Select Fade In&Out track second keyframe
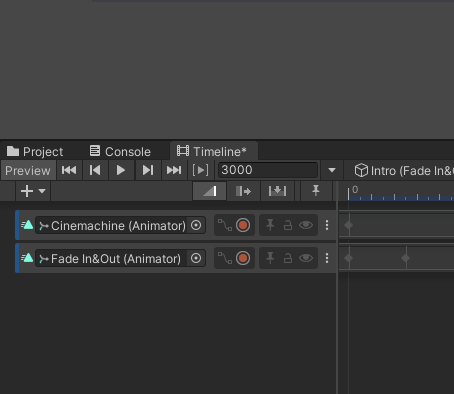 (x=406, y=258)
